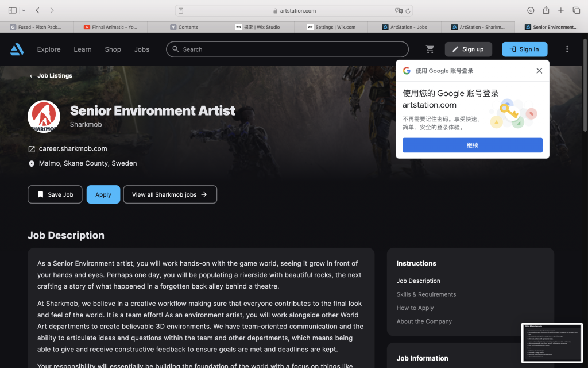Switch to Contents tab
This screenshot has width=588, height=368.
point(184,27)
